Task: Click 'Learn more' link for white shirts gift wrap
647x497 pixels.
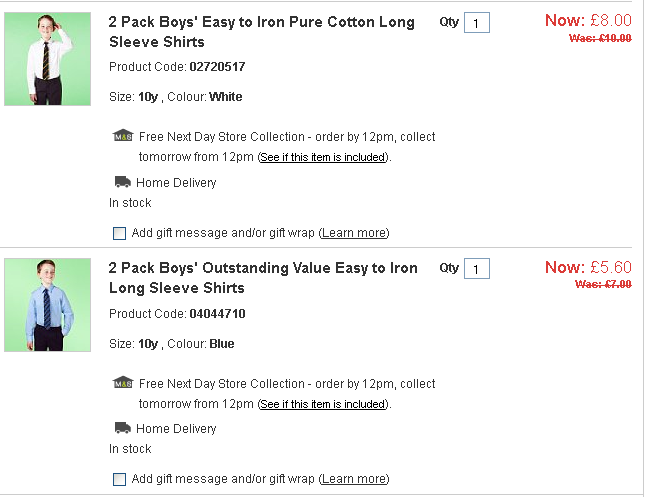Action: click(354, 233)
